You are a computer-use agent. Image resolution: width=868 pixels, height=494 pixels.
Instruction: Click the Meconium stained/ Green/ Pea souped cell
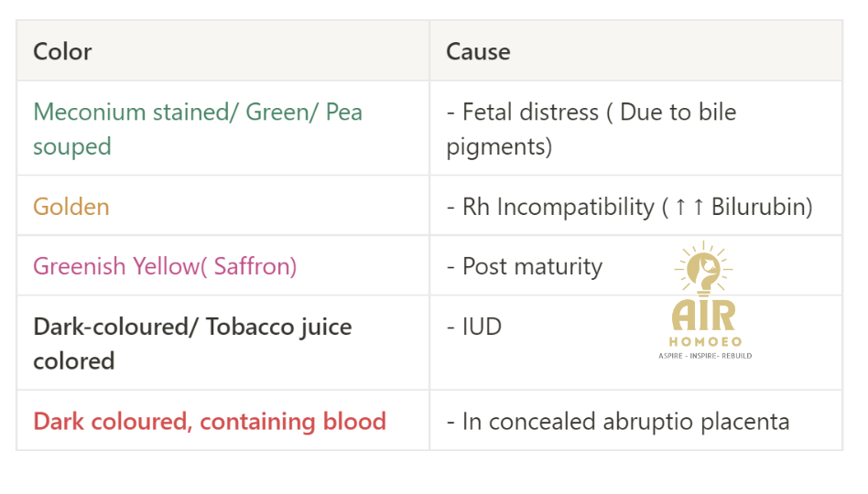pyautogui.click(x=223, y=128)
